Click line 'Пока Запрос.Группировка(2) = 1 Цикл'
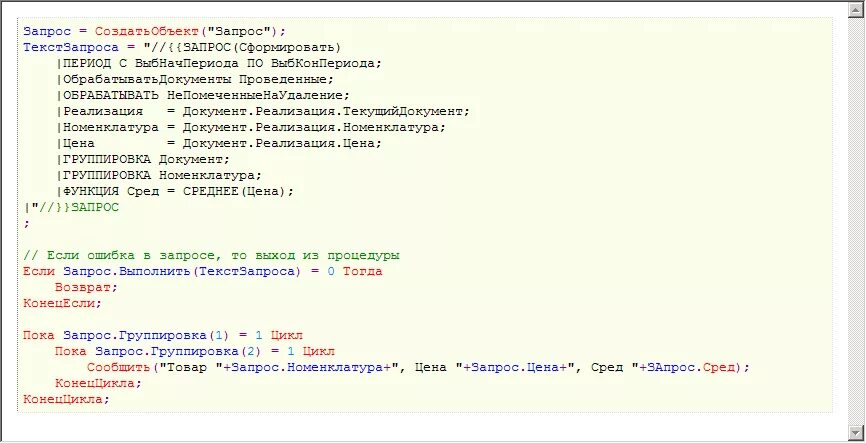 [x=195, y=351]
